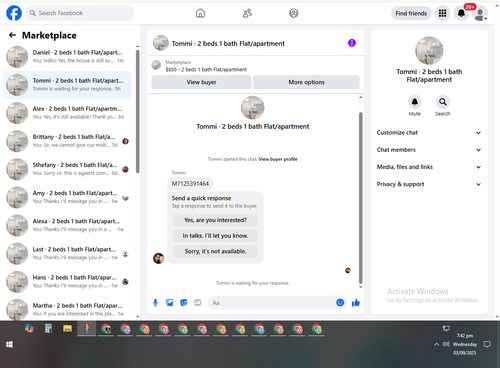Send quick response 'Yes, are you interested?'
Viewport: 500px width, 368px height.
[215, 220]
